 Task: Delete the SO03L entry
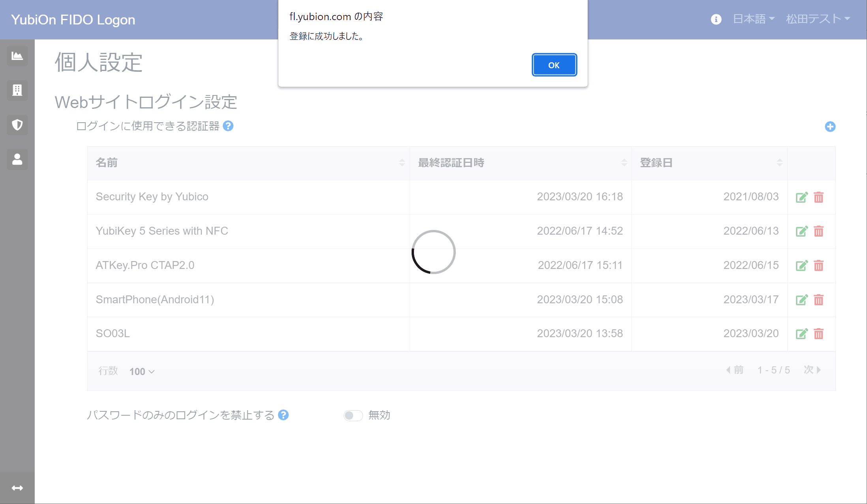click(819, 334)
